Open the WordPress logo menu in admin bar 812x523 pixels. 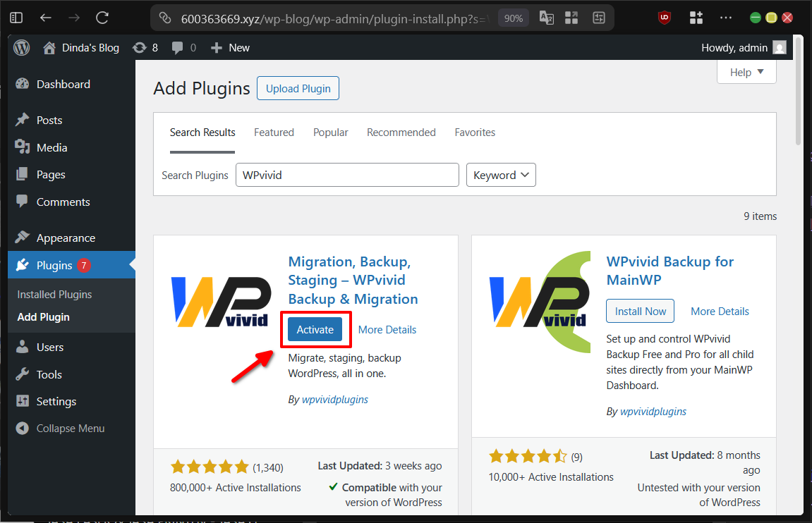tap(21, 47)
